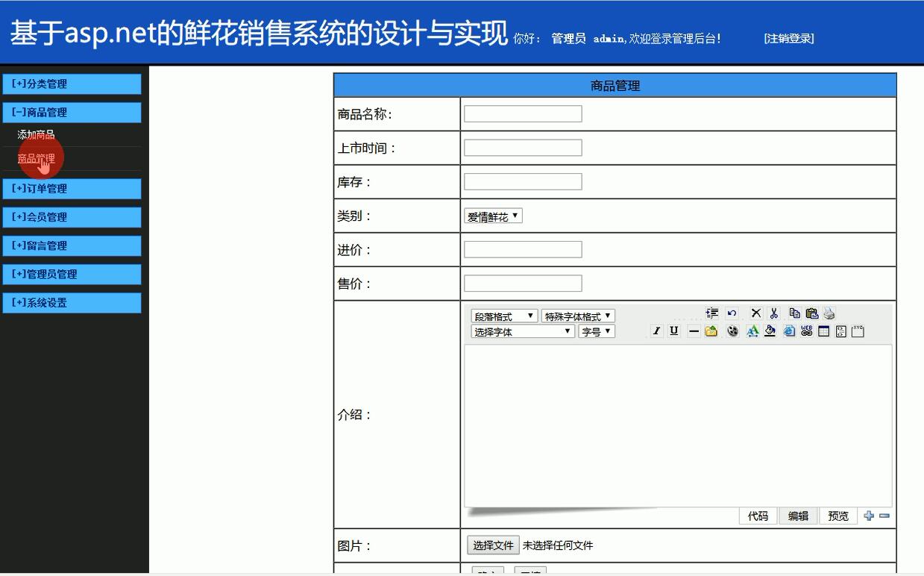The width and height of the screenshot is (924, 576).
Task: Insert a horizontal line in editor
Action: [x=694, y=331]
